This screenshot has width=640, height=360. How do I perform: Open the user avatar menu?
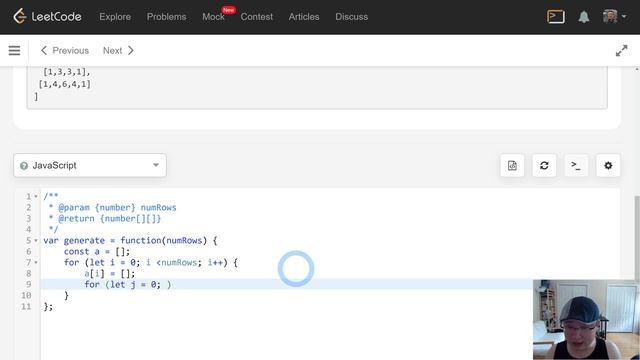tap(614, 17)
